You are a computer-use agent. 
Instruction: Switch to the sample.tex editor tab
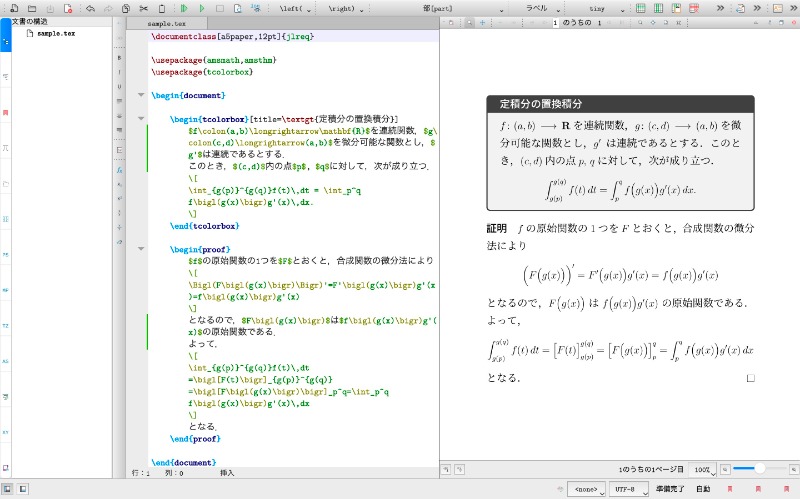click(x=166, y=22)
